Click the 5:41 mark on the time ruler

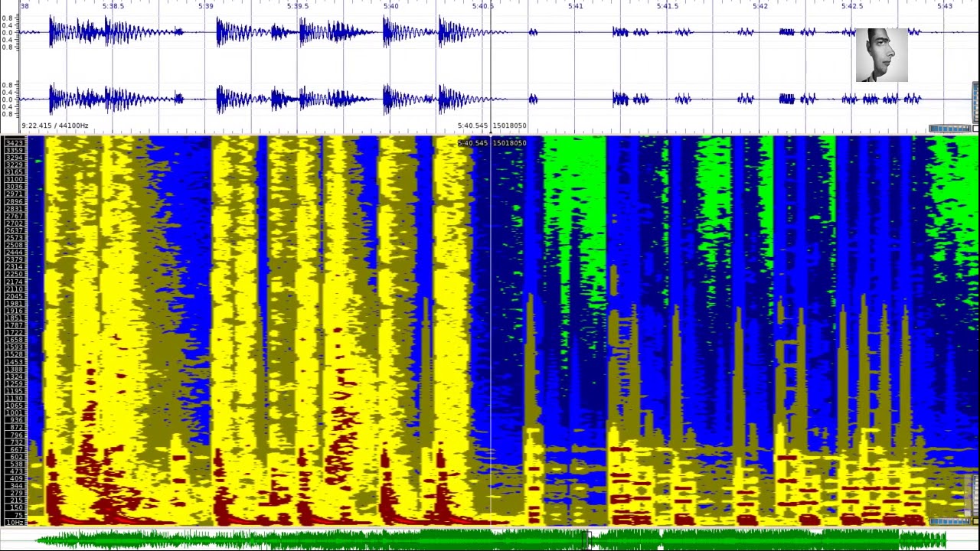pyautogui.click(x=575, y=6)
